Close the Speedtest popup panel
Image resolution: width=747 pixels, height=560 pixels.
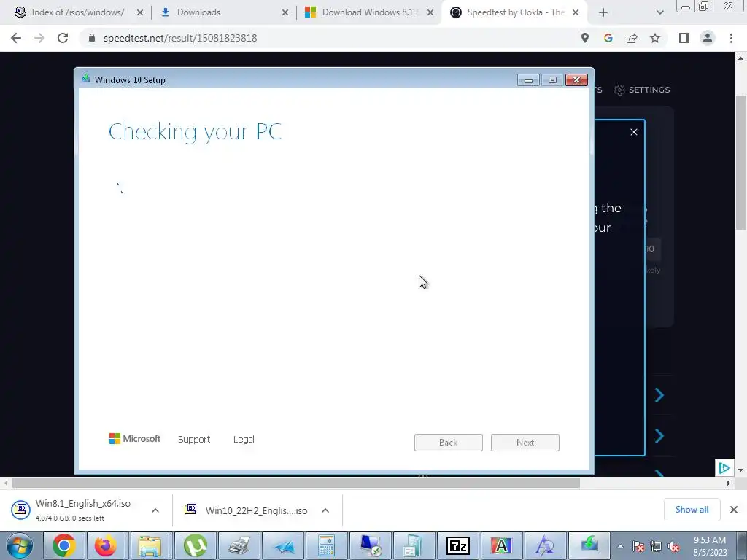click(634, 132)
